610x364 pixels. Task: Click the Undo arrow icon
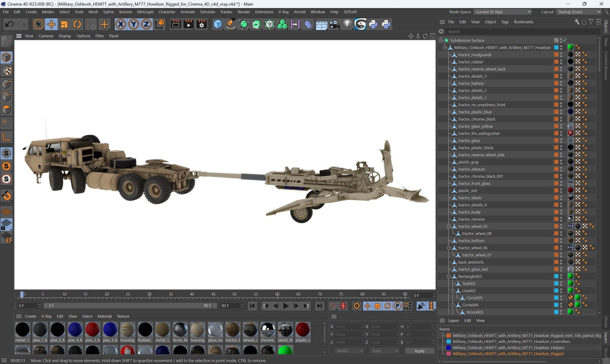click(9, 24)
